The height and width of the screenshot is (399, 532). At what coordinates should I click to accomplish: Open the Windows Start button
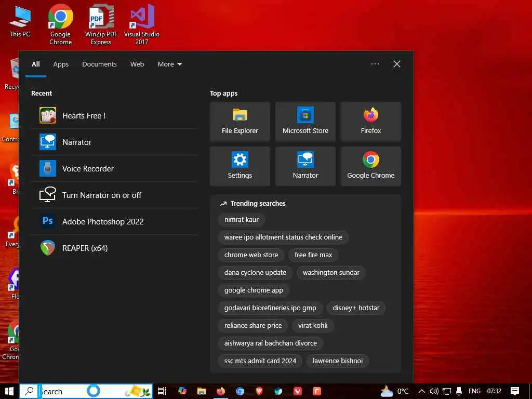[9, 391]
